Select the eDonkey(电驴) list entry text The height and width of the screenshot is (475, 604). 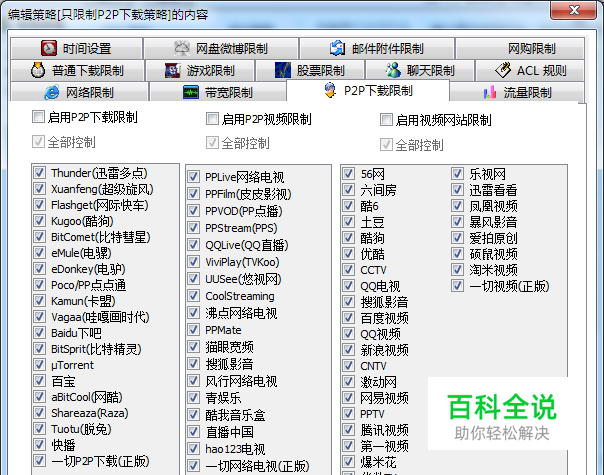click(88, 269)
